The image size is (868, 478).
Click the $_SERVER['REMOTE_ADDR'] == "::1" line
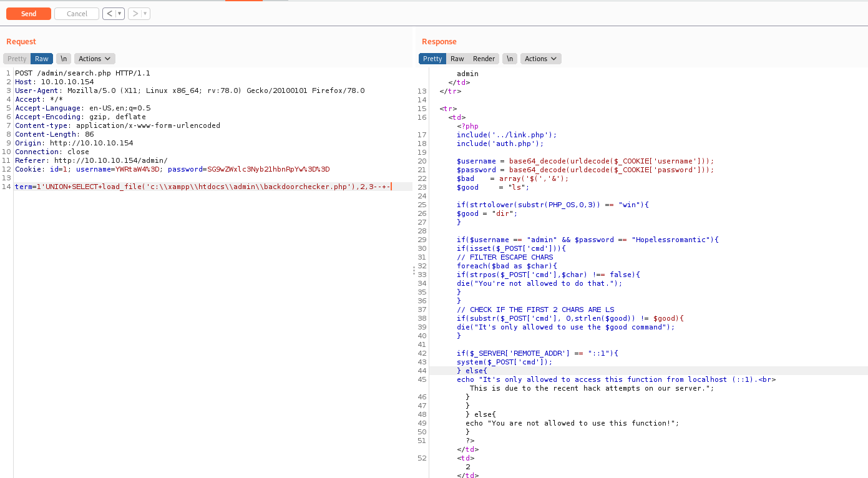[x=537, y=353]
